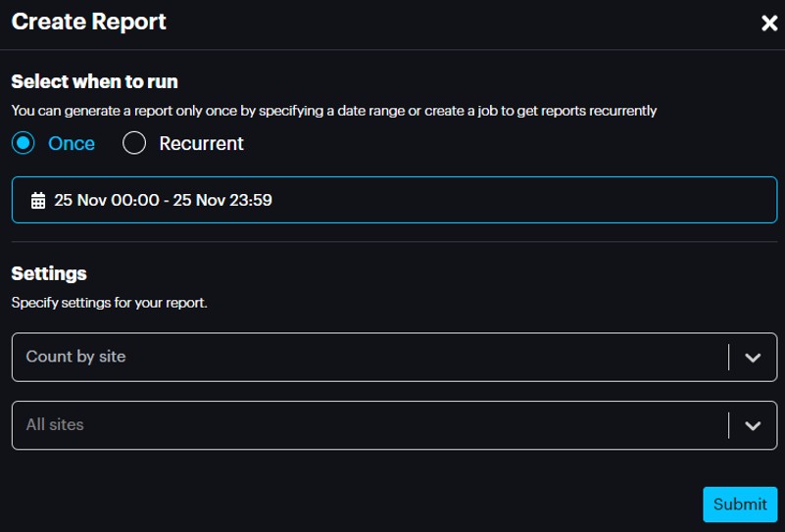
Task: Click the date range description sentence
Action: coord(334,111)
